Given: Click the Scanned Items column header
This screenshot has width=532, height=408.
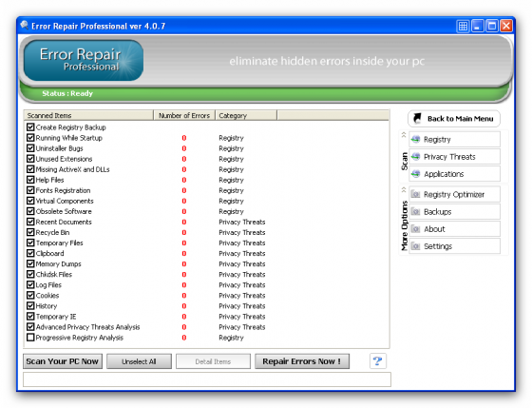Looking at the screenshot, I should click(88, 115).
